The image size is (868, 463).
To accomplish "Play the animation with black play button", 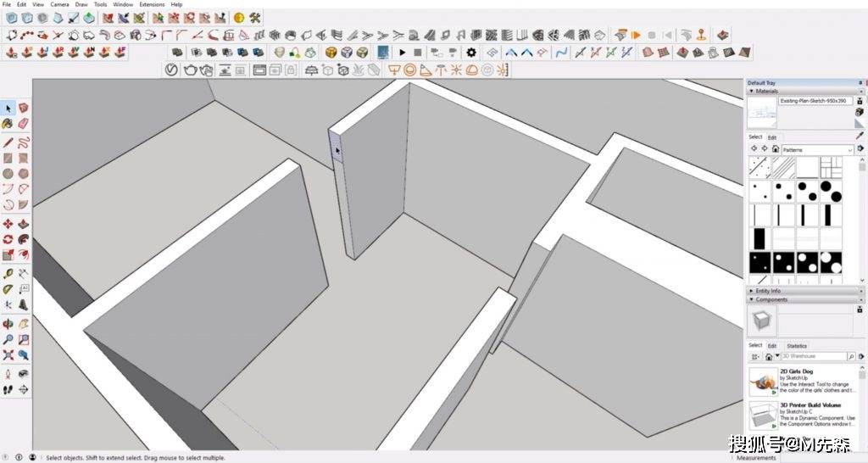I will coord(403,53).
